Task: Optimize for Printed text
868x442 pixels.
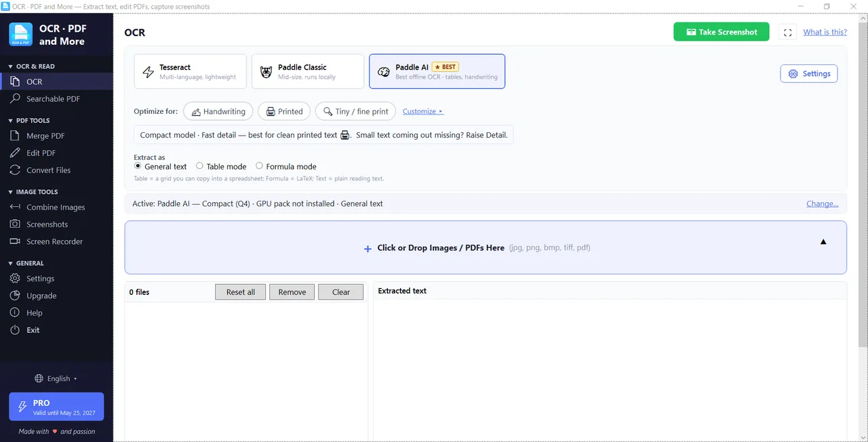Action: (284, 111)
